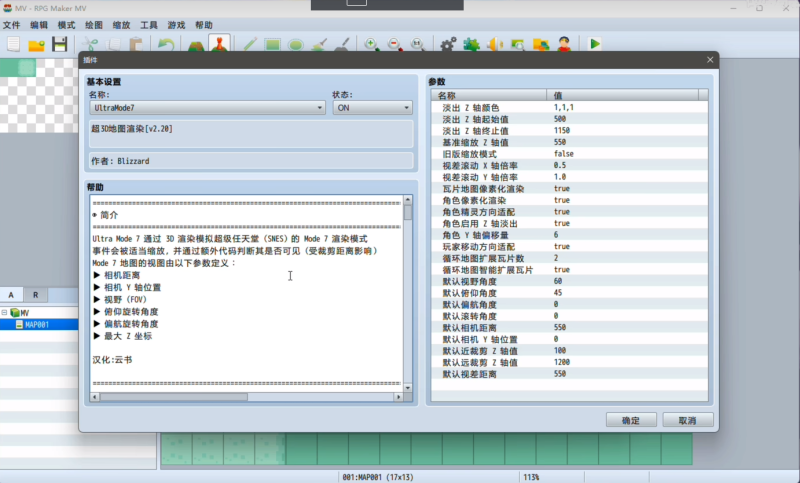This screenshot has height=483, width=800.
Task: Click the Open Project folder icon
Action: point(36,44)
